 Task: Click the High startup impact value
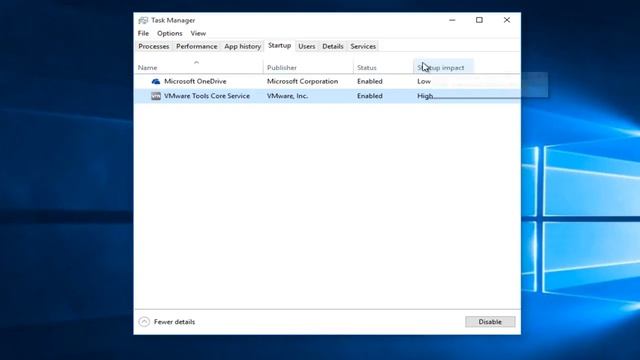424,96
